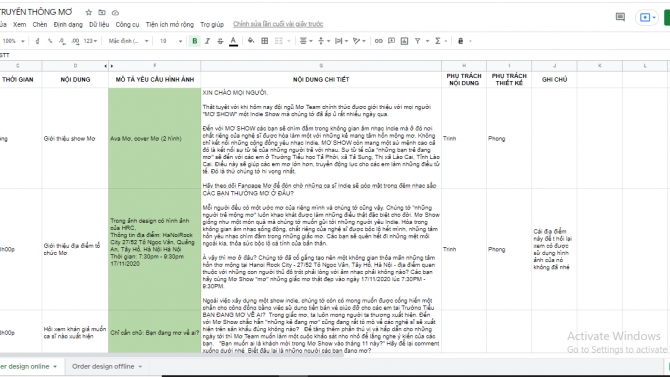Select Phong cell in Giới thiệu show row
This screenshot has height=377, width=670.
pos(509,138)
